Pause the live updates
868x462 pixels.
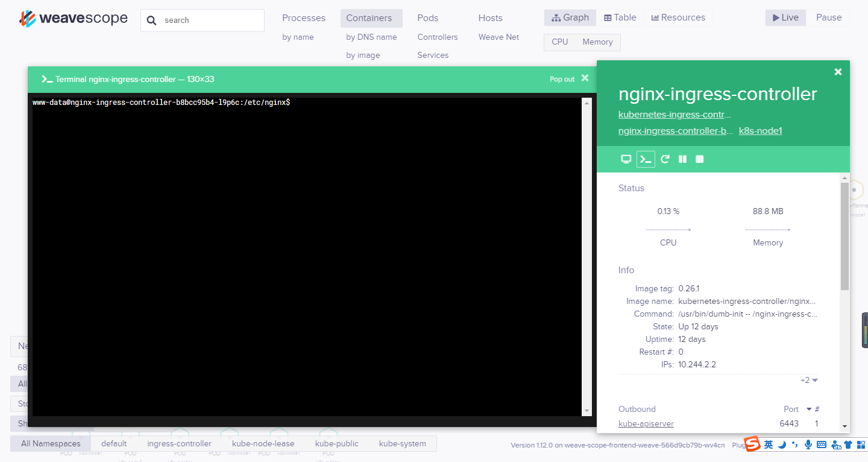829,17
